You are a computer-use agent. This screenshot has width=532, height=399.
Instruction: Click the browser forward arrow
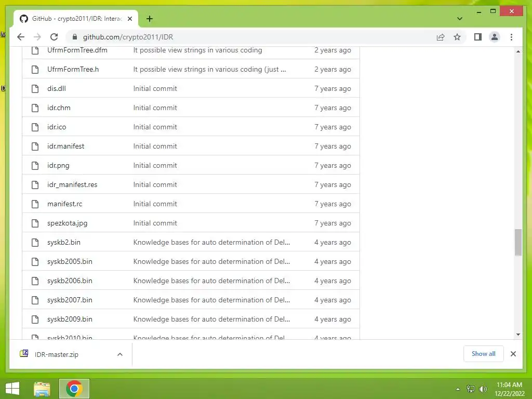pyautogui.click(x=37, y=37)
